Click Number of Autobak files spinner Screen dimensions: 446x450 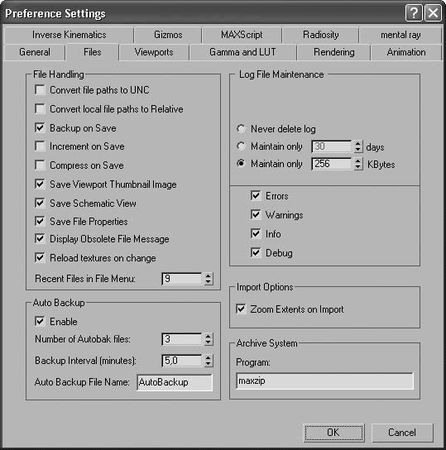(x=208, y=339)
